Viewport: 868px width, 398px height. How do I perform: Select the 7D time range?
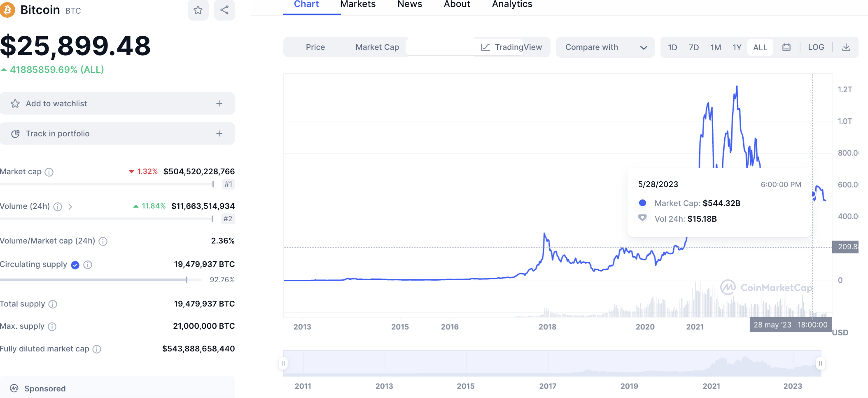coord(693,47)
